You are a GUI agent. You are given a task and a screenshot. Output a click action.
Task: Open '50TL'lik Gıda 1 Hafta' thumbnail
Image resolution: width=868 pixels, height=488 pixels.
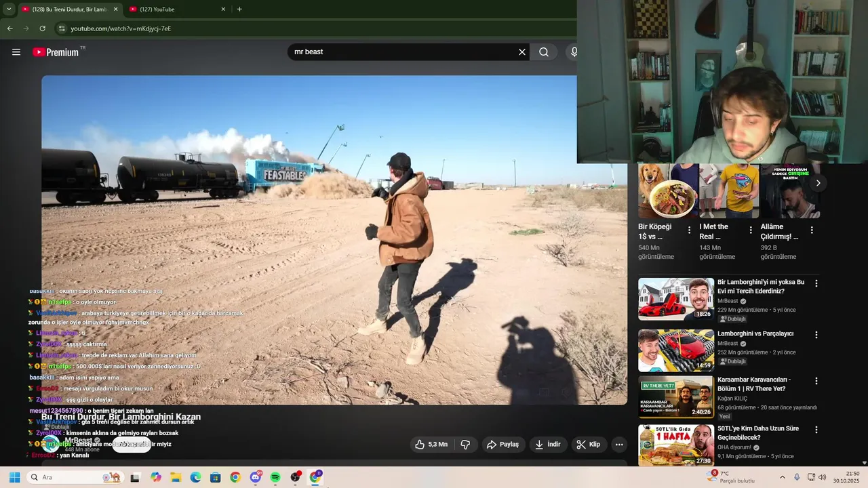(x=676, y=445)
